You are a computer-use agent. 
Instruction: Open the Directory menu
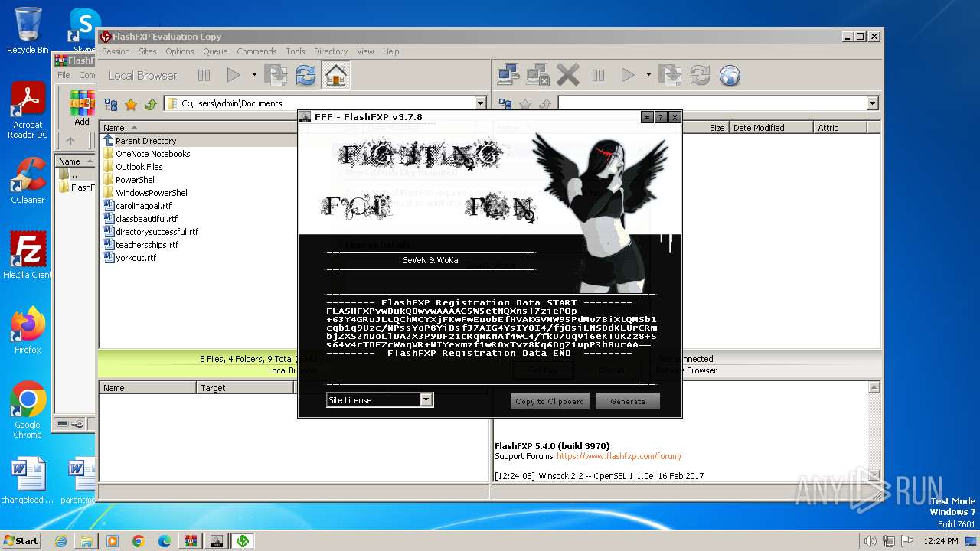click(331, 51)
